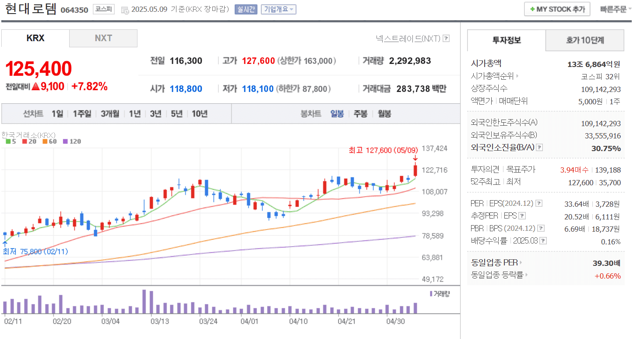Click the 39.30배 sector PER value
Image resolution: width=644 pixels, height=339 pixels.
(x=606, y=263)
